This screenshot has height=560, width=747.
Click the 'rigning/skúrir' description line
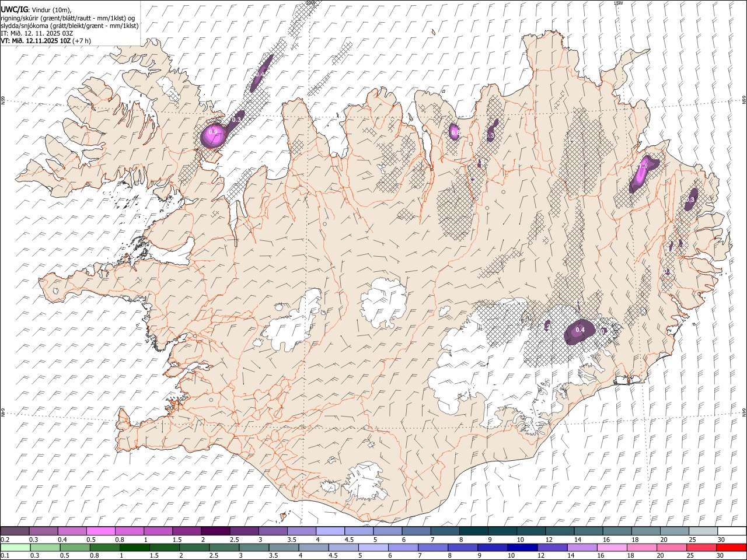68,17
